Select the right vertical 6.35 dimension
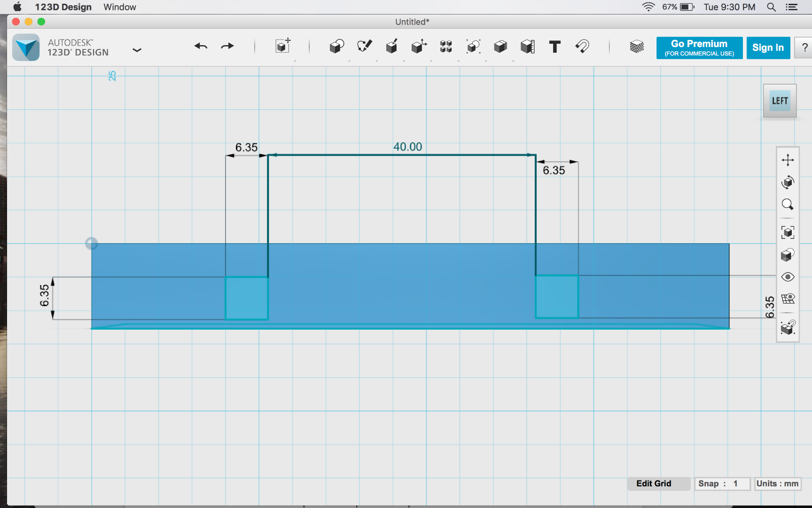 click(770, 307)
